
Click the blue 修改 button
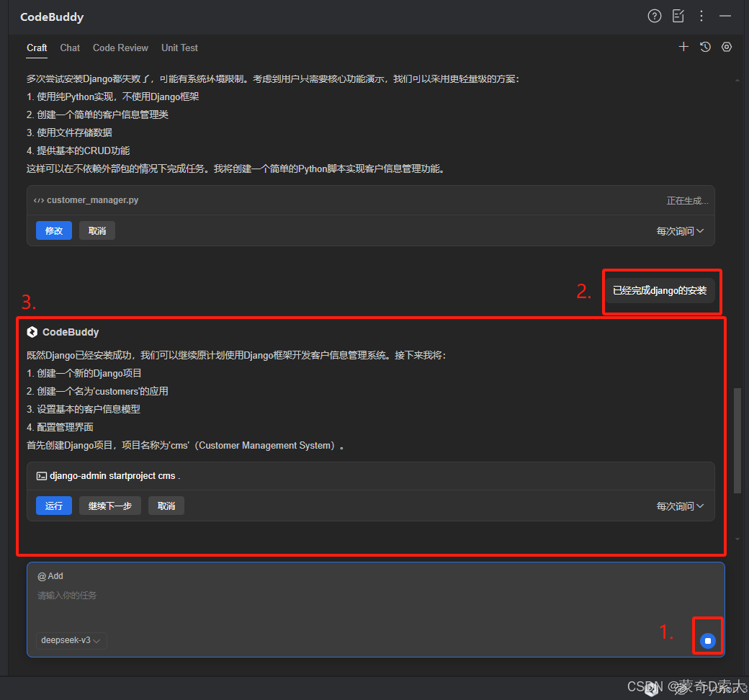(54, 230)
